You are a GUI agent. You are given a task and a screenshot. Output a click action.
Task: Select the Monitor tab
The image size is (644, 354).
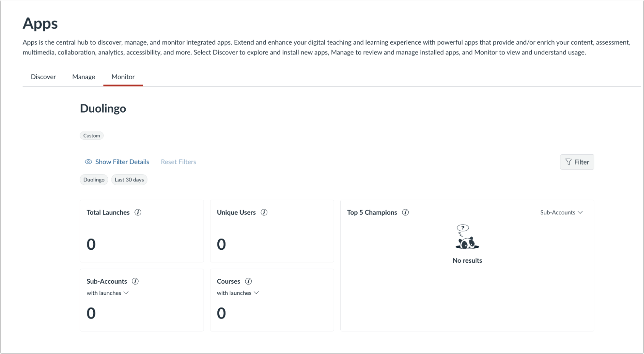click(123, 76)
